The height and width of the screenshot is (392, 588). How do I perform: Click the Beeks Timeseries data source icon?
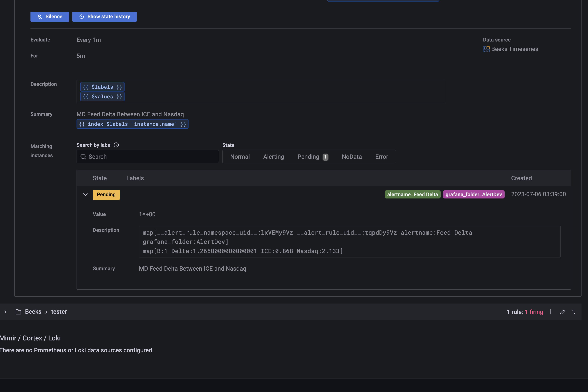point(486,49)
